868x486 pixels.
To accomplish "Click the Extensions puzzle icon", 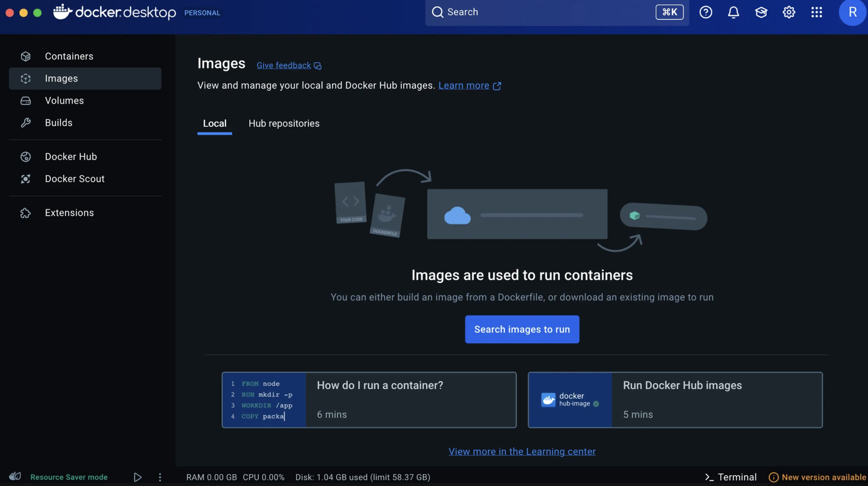I will (25, 213).
